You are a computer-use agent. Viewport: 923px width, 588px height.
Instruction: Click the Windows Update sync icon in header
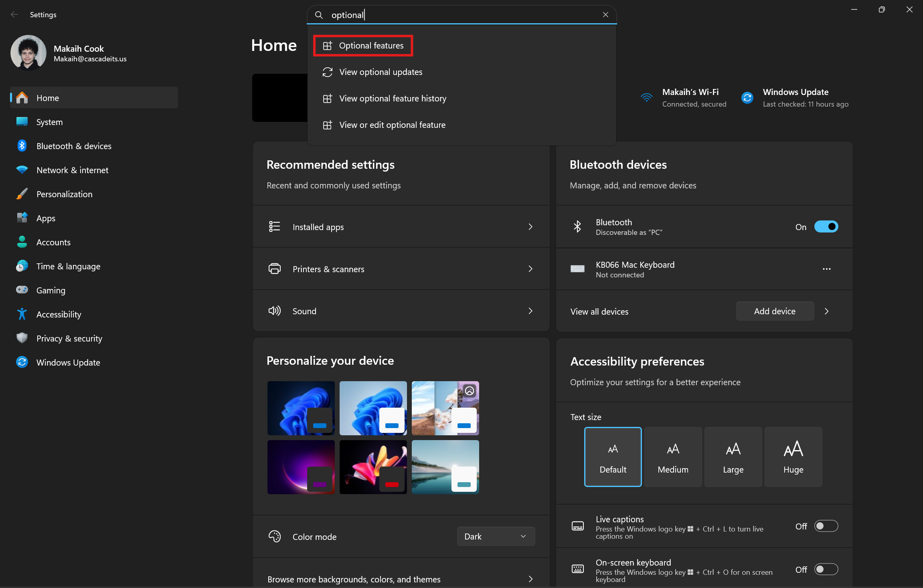point(747,97)
